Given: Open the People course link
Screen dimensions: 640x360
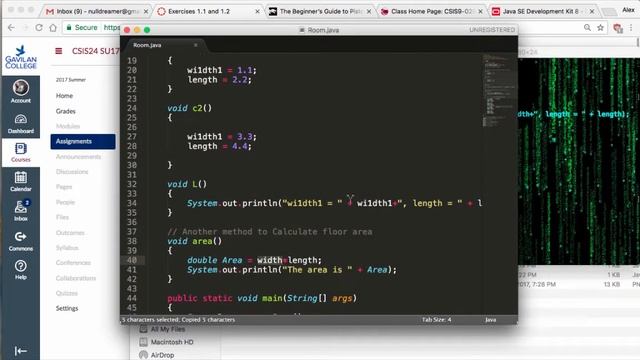Looking at the screenshot, I should pyautogui.click(x=65, y=202).
